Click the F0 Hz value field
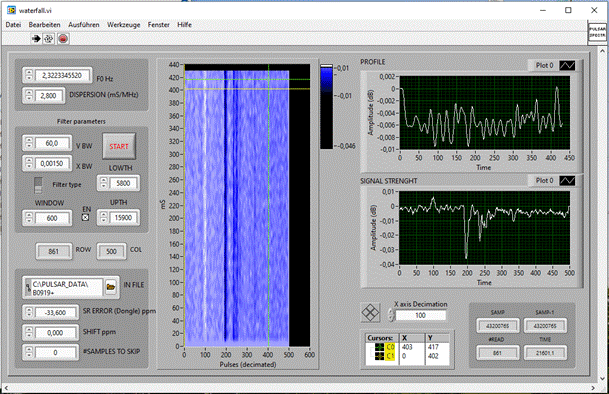 tap(62, 75)
